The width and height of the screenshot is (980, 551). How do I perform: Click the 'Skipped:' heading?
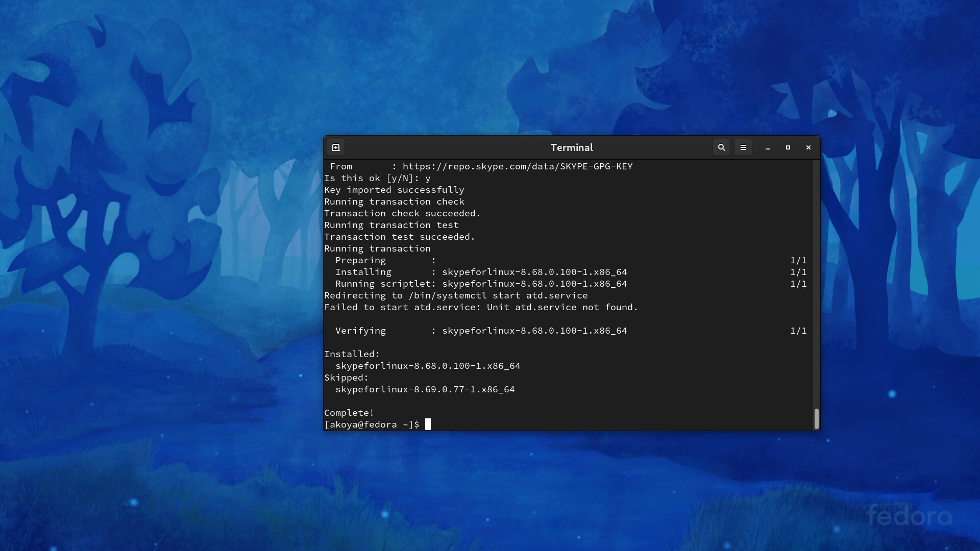346,378
